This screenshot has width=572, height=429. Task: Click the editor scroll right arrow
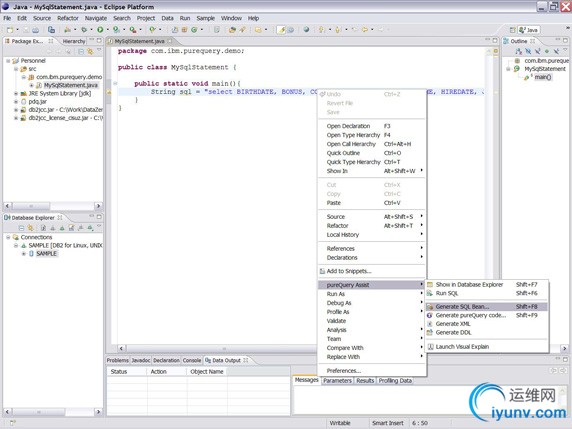point(564,348)
